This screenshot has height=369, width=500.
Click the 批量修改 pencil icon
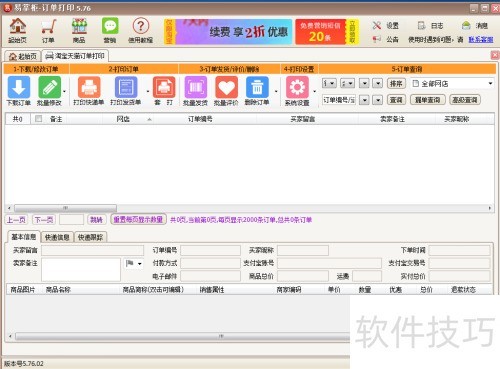pos(49,87)
